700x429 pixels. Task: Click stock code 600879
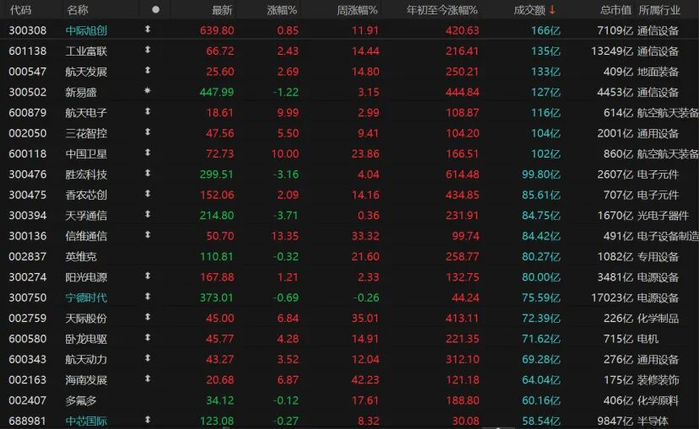(28, 112)
